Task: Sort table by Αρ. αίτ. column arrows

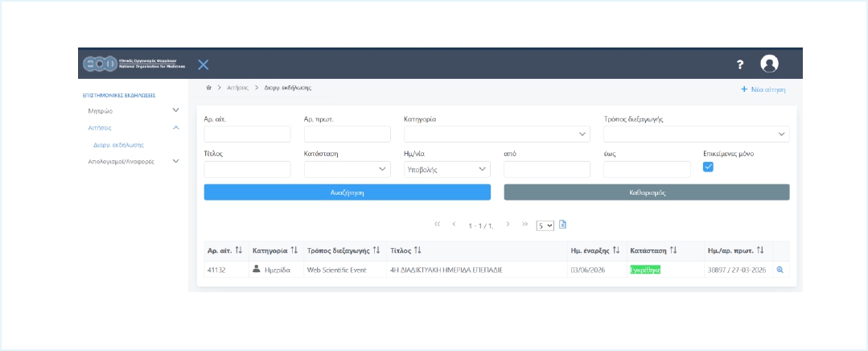Action: [x=238, y=250]
